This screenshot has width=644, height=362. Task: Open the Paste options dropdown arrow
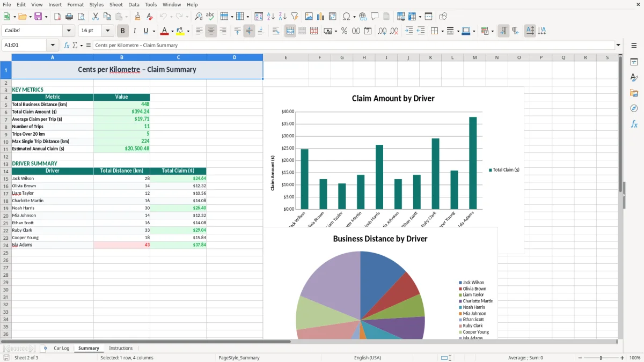pos(127,17)
